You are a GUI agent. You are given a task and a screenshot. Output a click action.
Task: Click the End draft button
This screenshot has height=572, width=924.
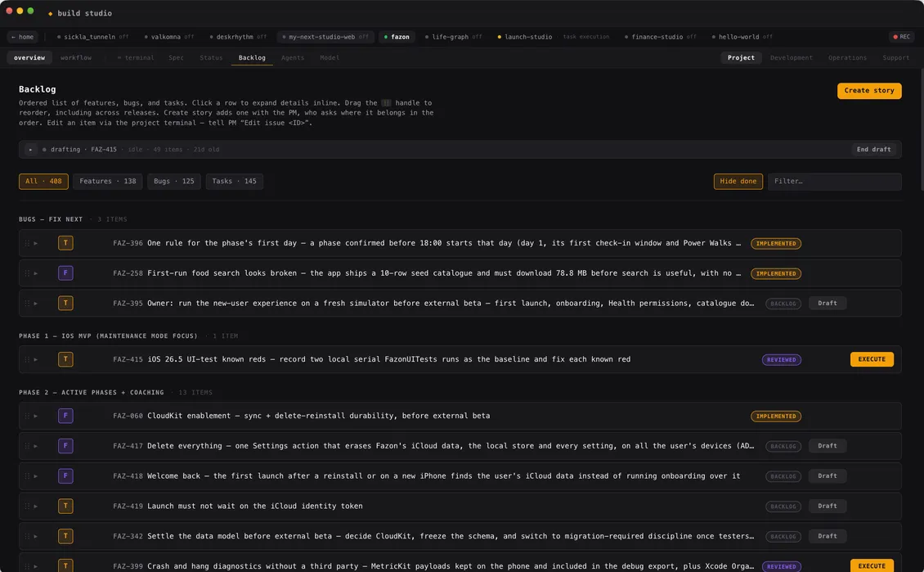click(873, 150)
